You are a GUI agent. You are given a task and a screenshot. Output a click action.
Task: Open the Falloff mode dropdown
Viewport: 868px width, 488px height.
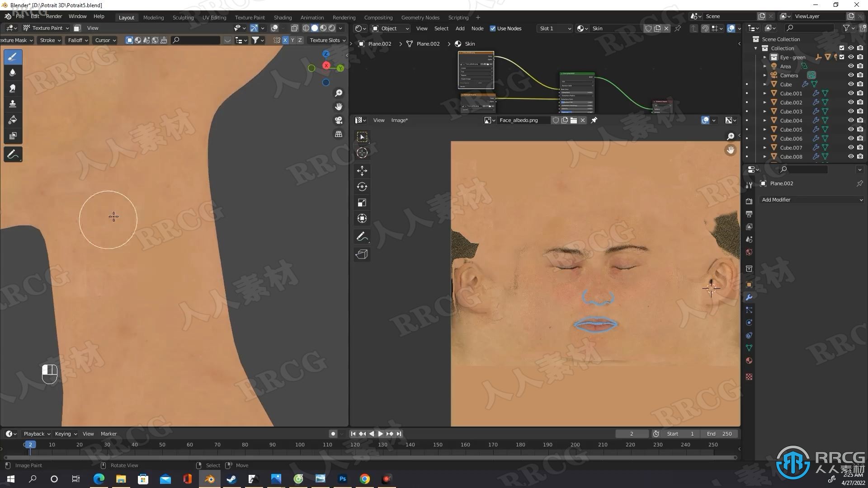[78, 40]
